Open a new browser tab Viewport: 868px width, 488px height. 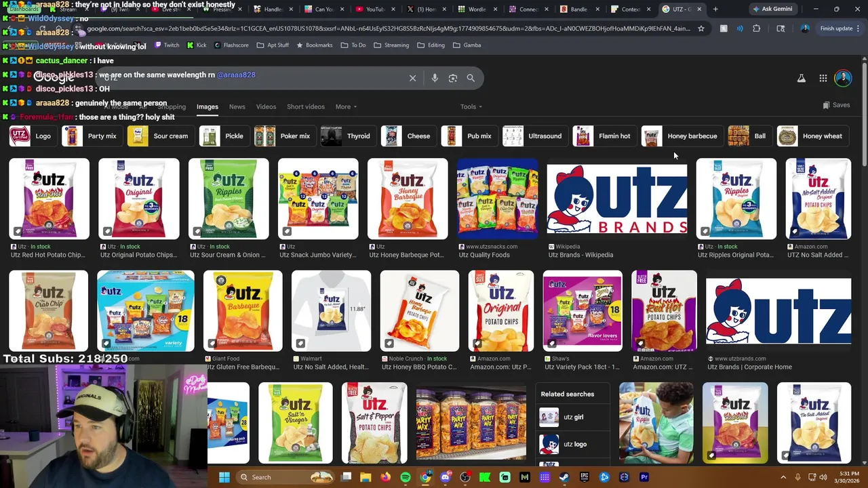(x=715, y=9)
